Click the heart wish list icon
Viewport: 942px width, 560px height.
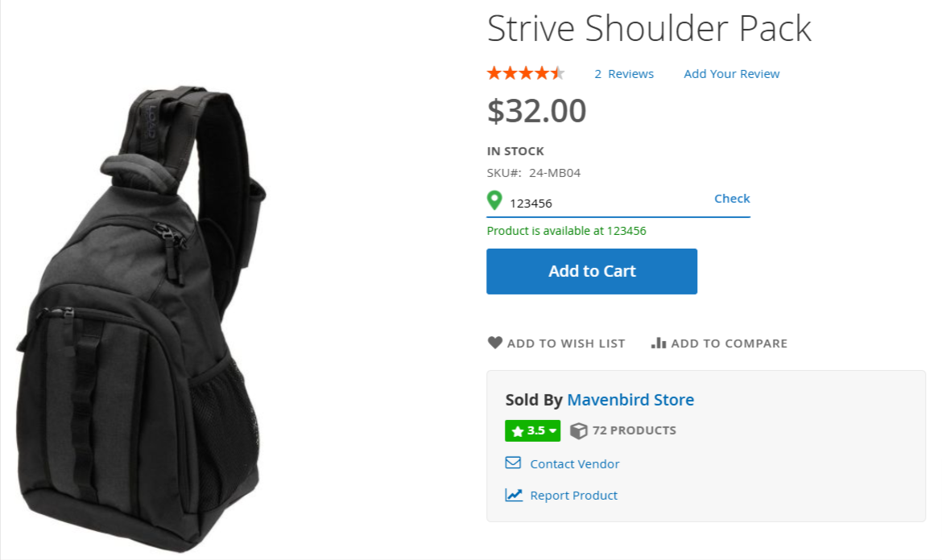click(x=495, y=343)
